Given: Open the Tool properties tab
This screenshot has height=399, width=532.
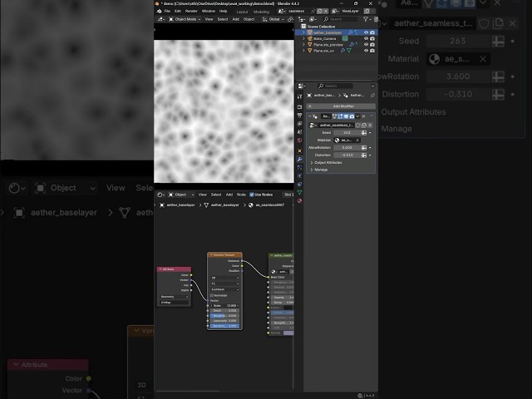Looking at the screenshot, I should coord(299,96).
